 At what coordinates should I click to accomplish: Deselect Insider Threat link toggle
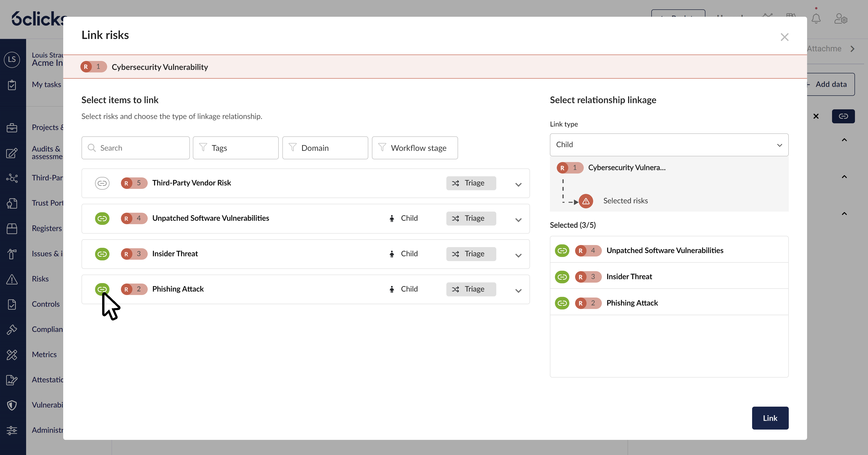pyautogui.click(x=102, y=254)
